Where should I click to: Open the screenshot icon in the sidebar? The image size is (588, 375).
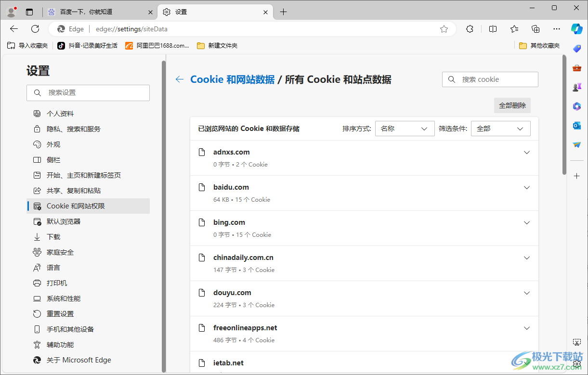[577, 342]
